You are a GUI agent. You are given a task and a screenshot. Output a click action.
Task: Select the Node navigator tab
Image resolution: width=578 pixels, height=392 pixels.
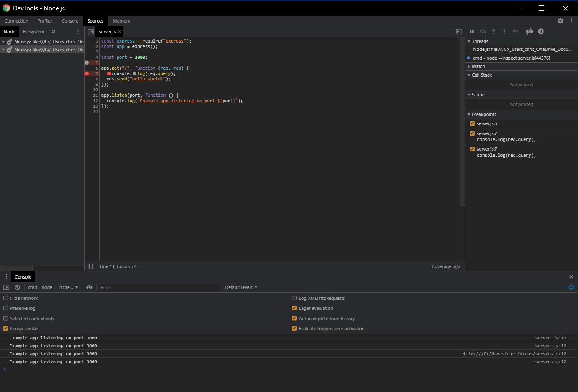pos(10,32)
